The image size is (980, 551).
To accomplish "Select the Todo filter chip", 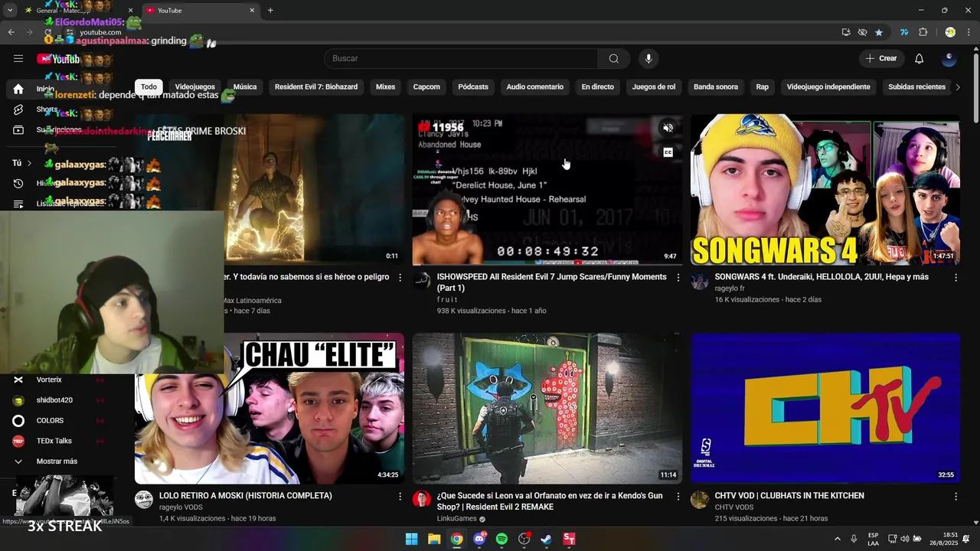I will pos(149,87).
